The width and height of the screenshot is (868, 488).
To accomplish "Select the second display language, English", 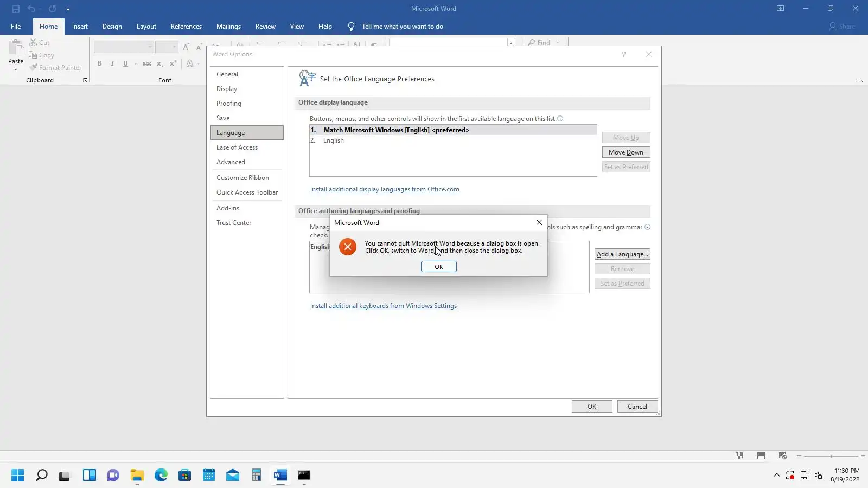I will 453,140.
